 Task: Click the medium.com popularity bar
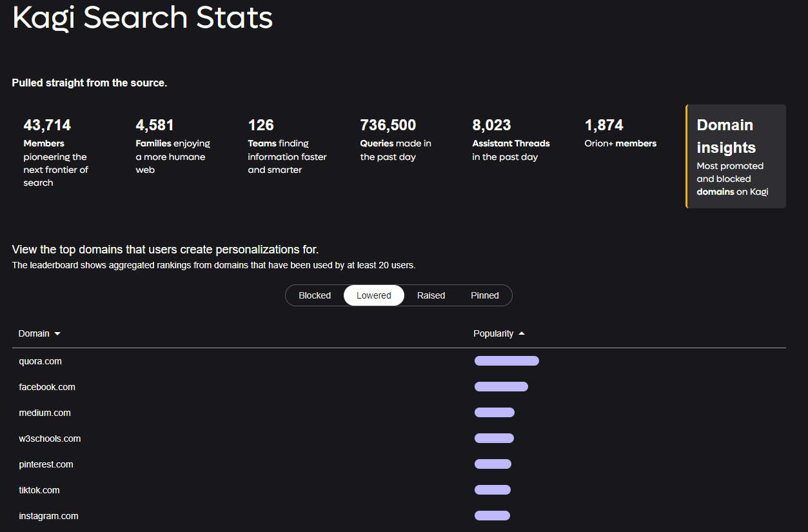[x=495, y=413]
